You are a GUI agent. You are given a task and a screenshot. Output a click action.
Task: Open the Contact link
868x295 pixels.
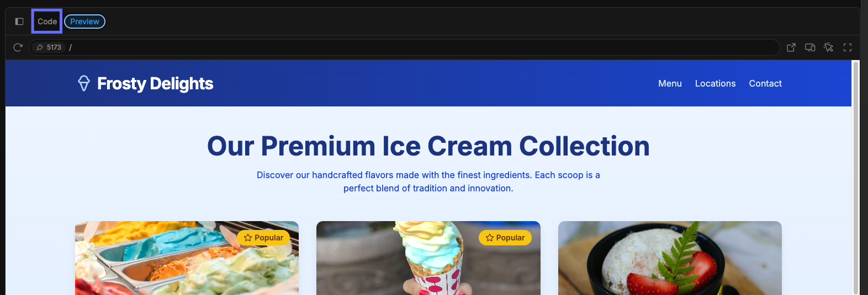click(765, 83)
